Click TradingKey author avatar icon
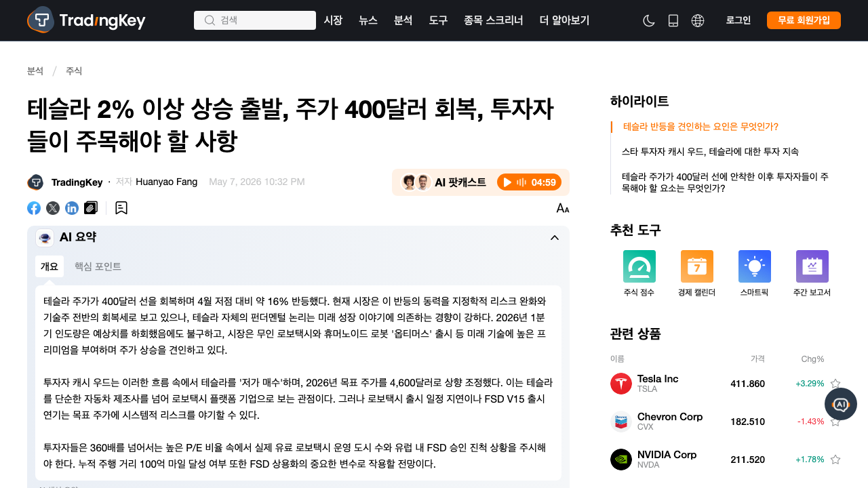Image resolution: width=868 pixels, height=488 pixels. 35,182
